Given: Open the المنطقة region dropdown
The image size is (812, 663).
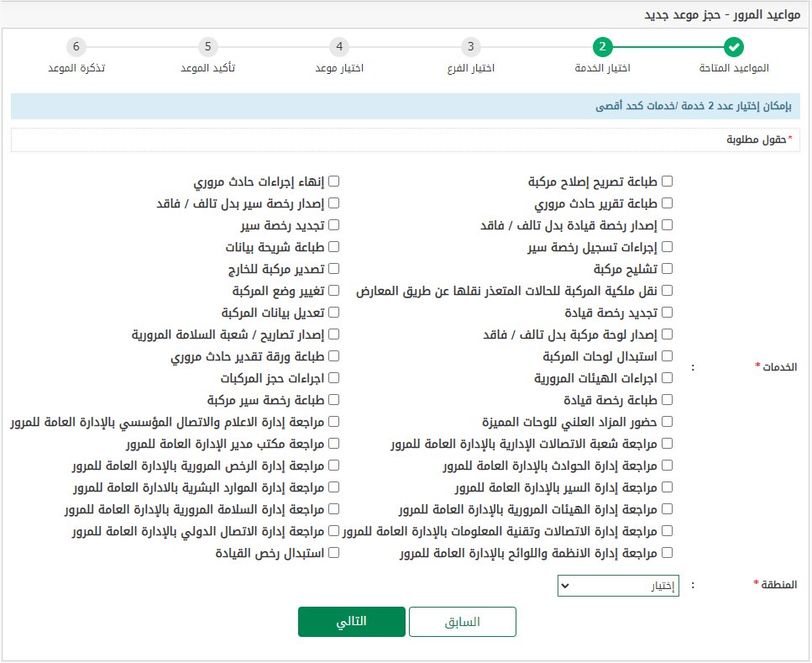Looking at the screenshot, I should [618, 586].
